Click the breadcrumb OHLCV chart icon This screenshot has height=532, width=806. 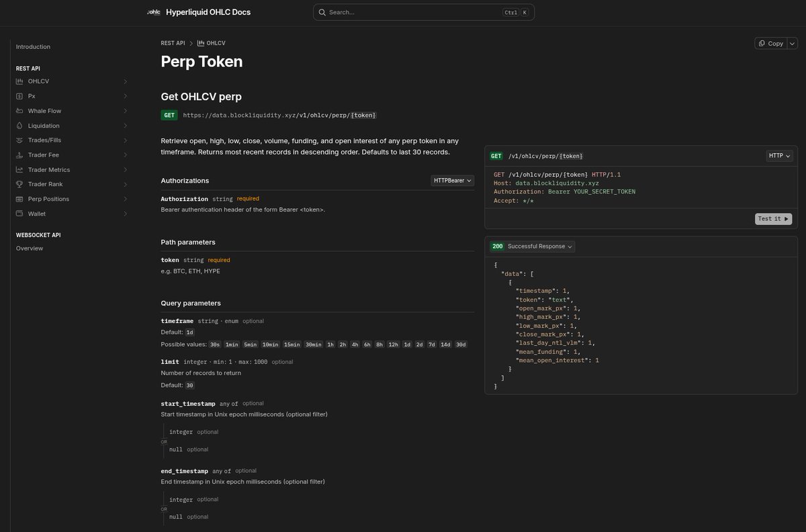tap(200, 43)
